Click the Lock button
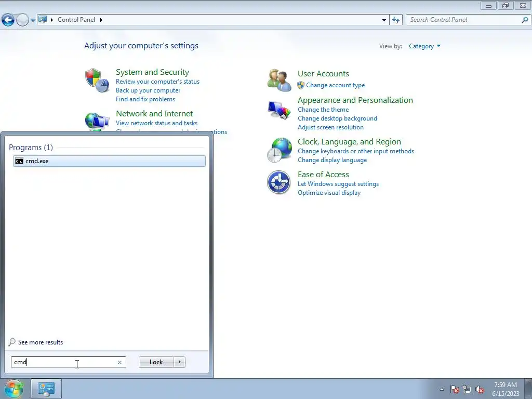Viewport: 532px width, 399px height. 156,362
